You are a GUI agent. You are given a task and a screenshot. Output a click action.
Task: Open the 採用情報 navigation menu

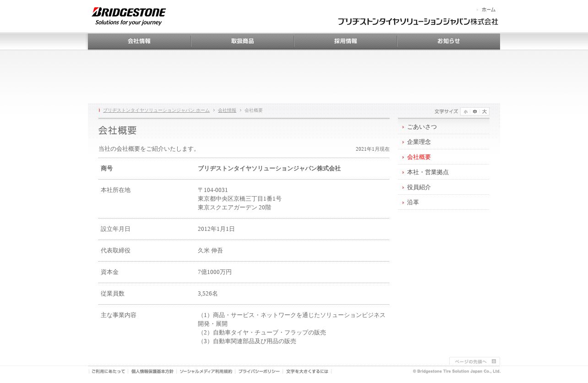345,41
